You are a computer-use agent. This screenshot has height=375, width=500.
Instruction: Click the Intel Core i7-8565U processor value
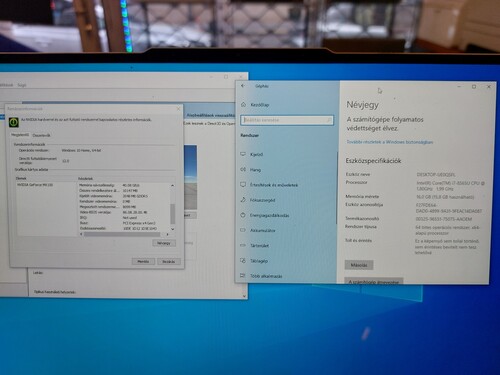451,186
